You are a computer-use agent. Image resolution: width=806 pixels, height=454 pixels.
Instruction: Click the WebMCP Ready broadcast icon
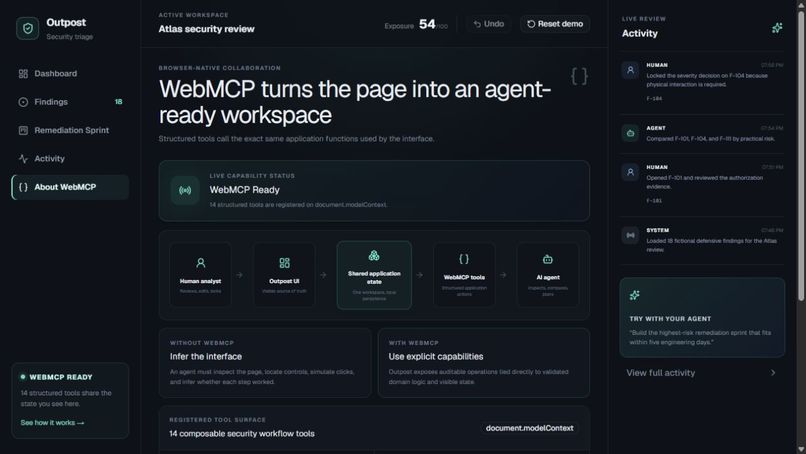click(x=185, y=190)
